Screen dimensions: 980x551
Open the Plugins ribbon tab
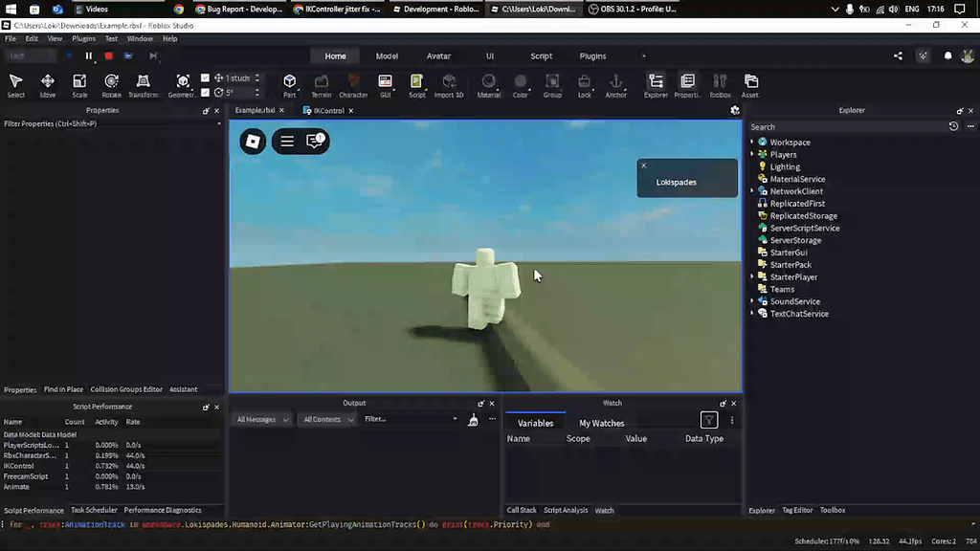(x=592, y=56)
